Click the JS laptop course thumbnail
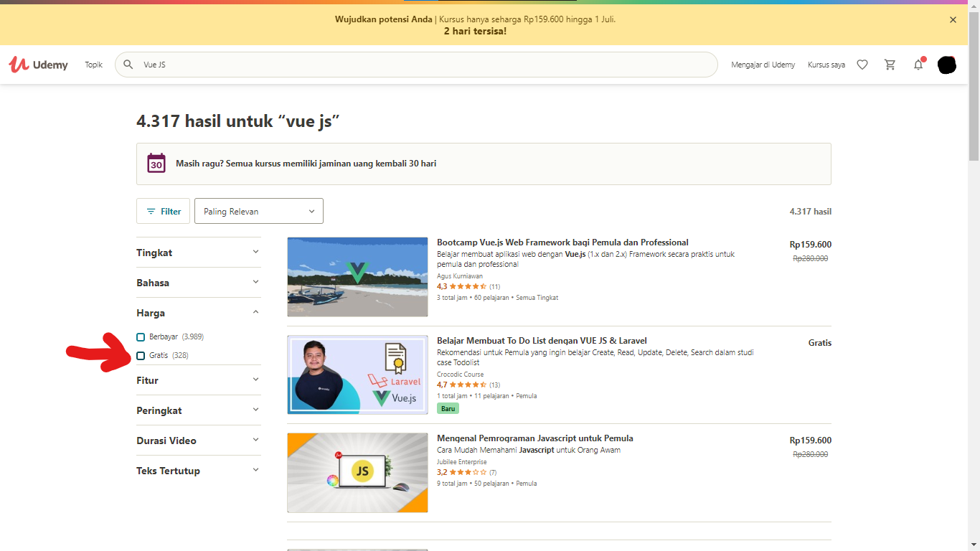Viewport: 980px width, 551px height. (357, 473)
